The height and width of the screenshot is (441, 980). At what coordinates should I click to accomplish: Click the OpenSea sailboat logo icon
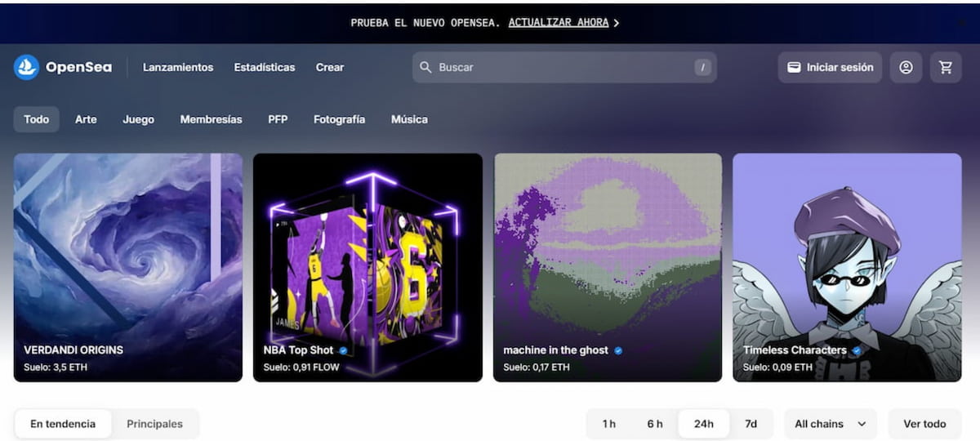(x=26, y=67)
